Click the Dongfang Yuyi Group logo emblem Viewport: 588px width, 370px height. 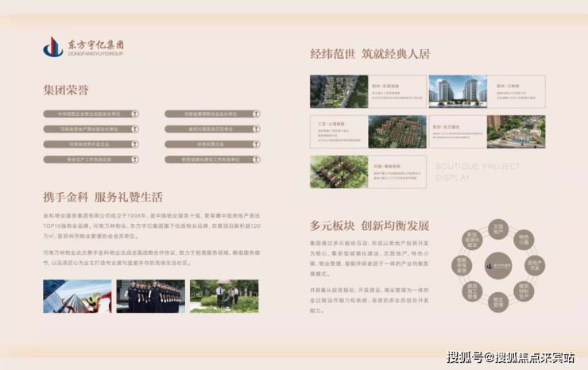coord(53,47)
